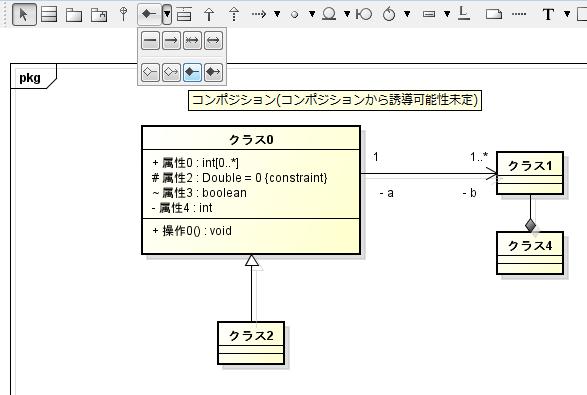Viewport: 587px width, 395px height.
Task: Select the Control class tool
Action: [x=389, y=15]
